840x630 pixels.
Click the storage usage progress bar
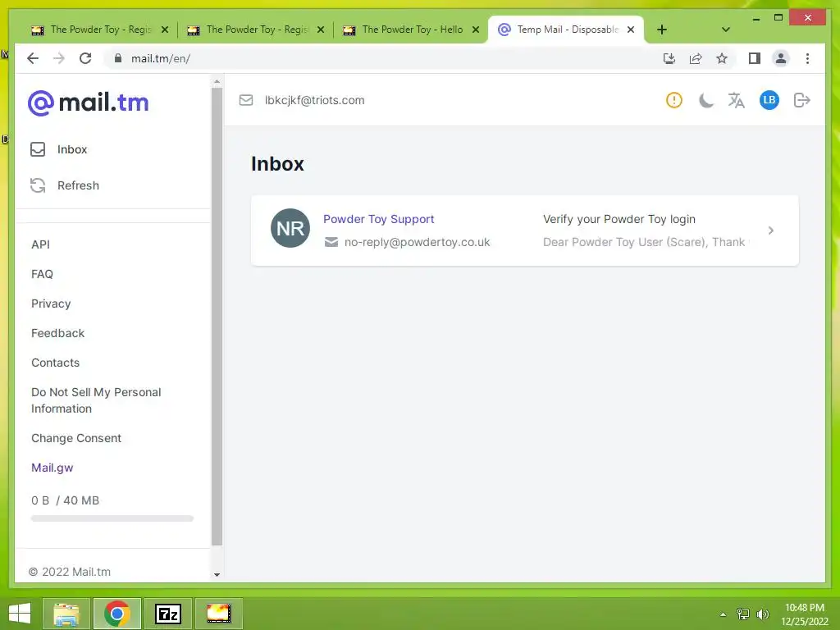112,518
